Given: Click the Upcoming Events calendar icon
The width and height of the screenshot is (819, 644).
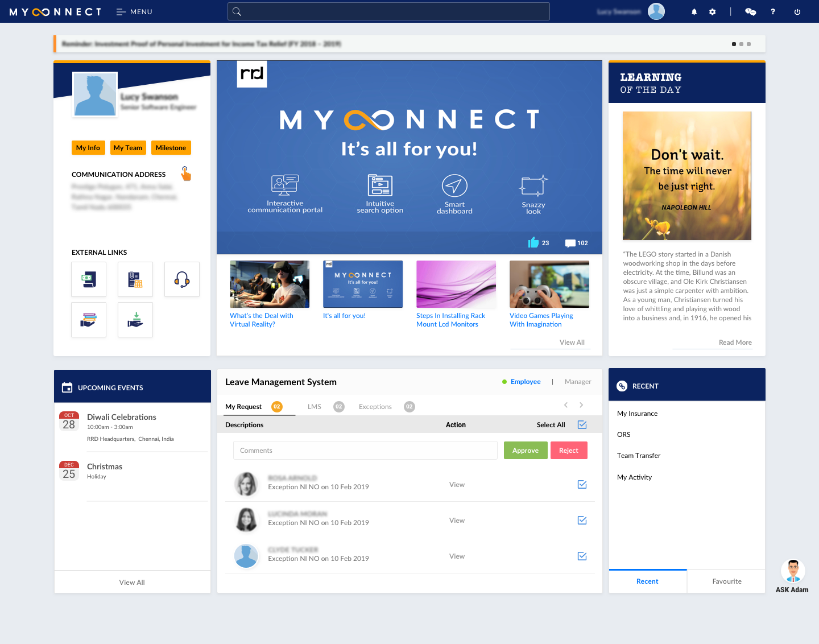Looking at the screenshot, I should coord(67,387).
